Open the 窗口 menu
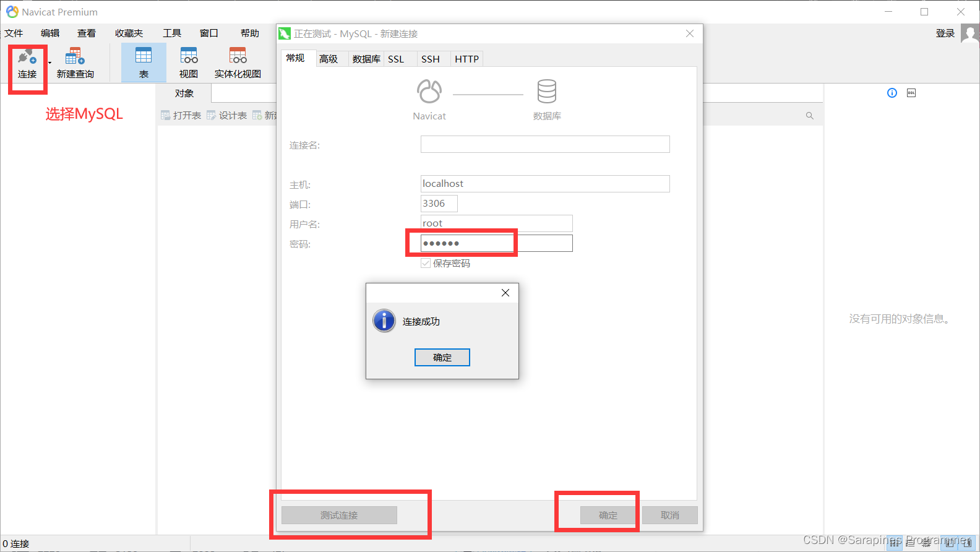The image size is (980, 552). coord(209,33)
